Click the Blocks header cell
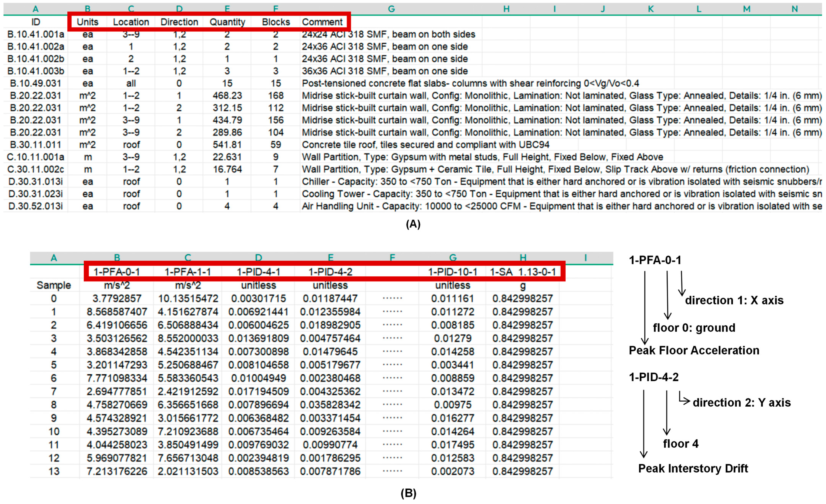826x504 pixels. [x=275, y=22]
